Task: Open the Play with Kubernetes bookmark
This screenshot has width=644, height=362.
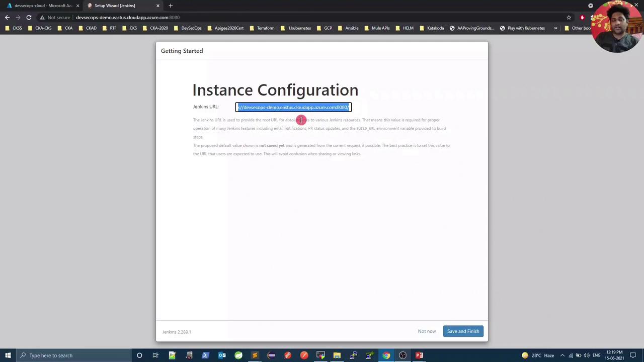Action: 522,28
